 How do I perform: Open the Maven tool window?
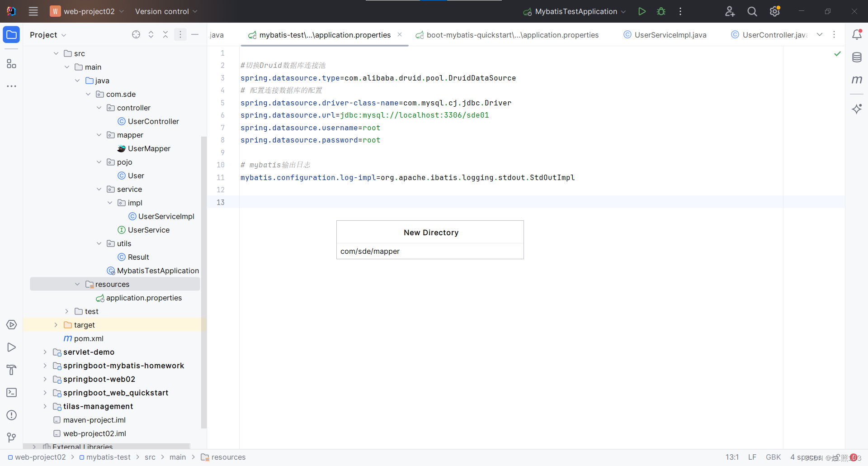click(x=857, y=80)
